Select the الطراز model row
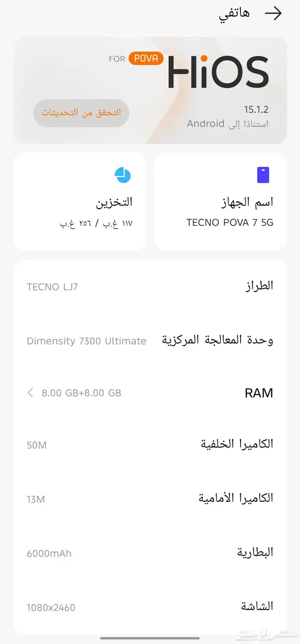 tap(150, 285)
